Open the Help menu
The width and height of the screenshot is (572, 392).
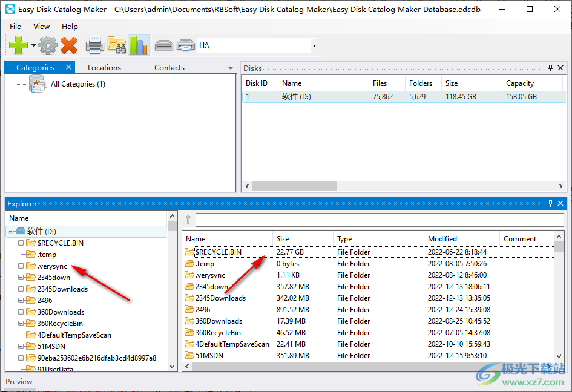70,26
